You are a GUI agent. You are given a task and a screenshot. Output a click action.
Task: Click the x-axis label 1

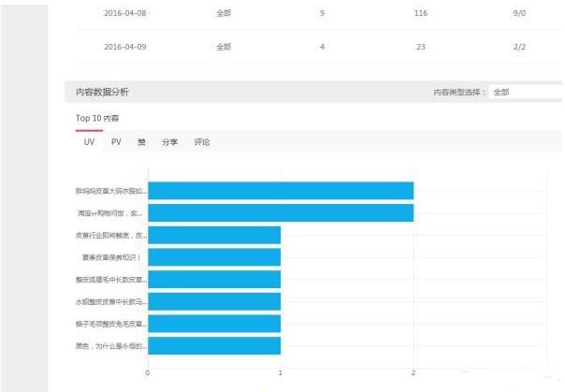(281, 372)
